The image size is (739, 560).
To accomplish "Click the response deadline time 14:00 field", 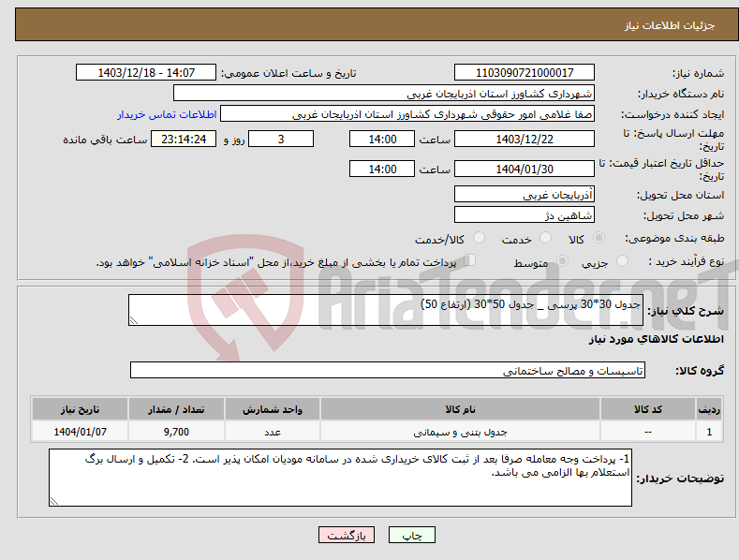I will tap(382, 139).
